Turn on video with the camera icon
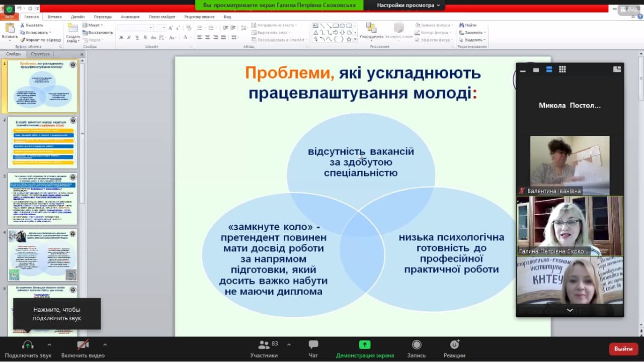 tap(83, 345)
